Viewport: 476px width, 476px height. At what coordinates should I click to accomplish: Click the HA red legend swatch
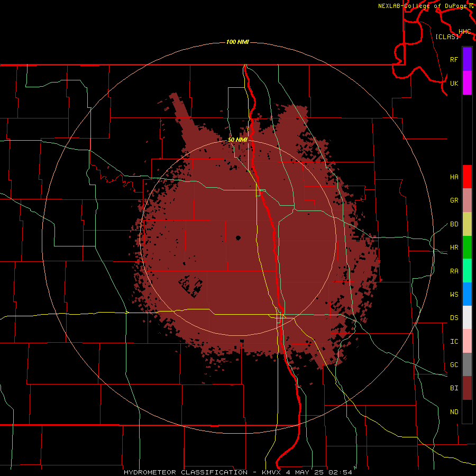click(x=467, y=177)
